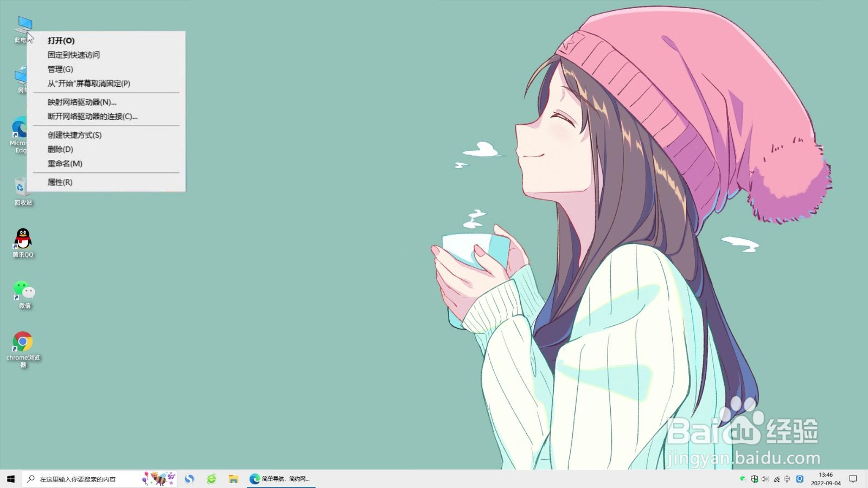Select the 腾讯QQ desktop shortcut
The height and width of the screenshot is (488, 868).
(x=23, y=242)
